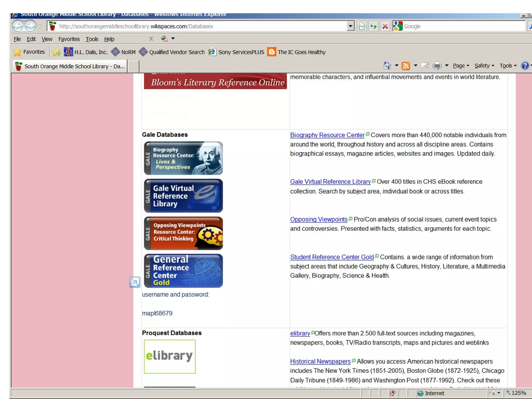Expand the Page menu dropdown
This screenshot has width=532, height=399.
pos(461,66)
